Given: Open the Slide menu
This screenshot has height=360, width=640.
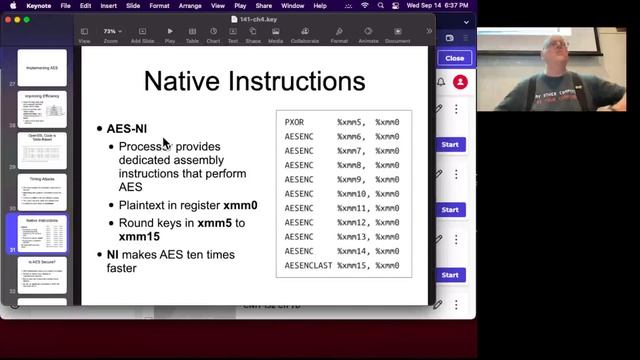Looking at the screenshot, I should [133, 6].
